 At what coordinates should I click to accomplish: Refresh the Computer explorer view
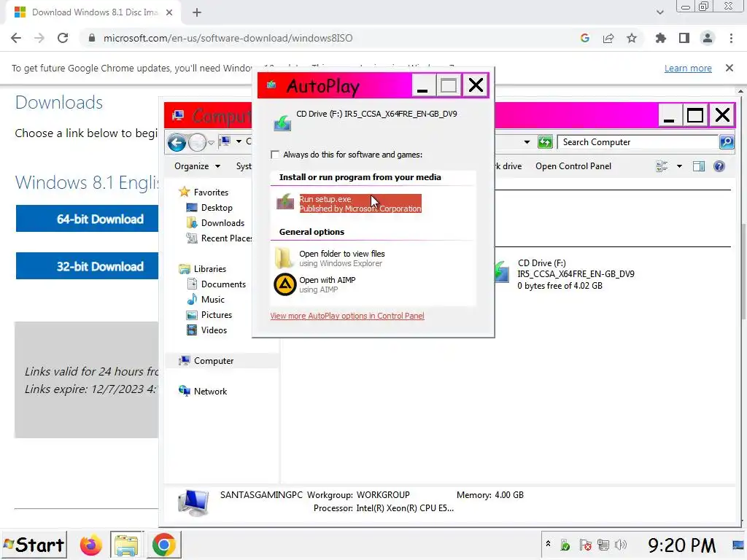[x=544, y=142]
